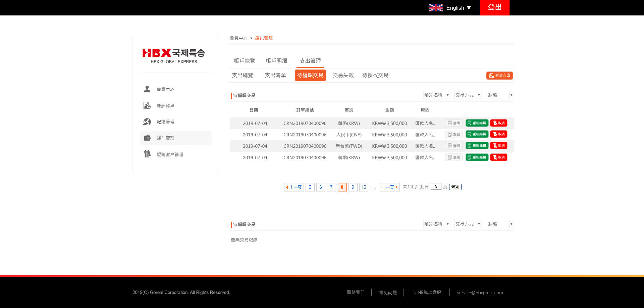Image resolution: width=644 pixels, height=308 pixels.
Task: Click the 配送管理 globe icon
Action: point(147,122)
